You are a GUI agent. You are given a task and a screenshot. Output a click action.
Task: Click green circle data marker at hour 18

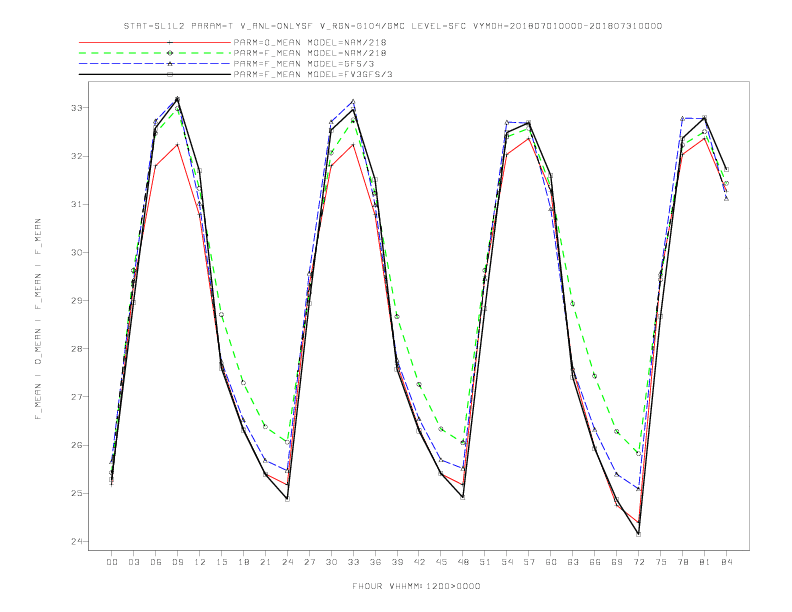243,383
